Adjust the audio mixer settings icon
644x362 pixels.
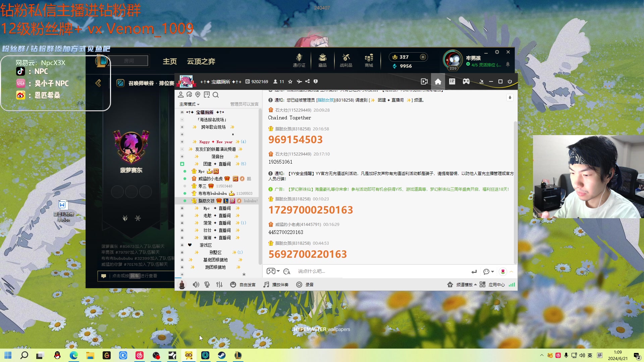tap(219, 285)
